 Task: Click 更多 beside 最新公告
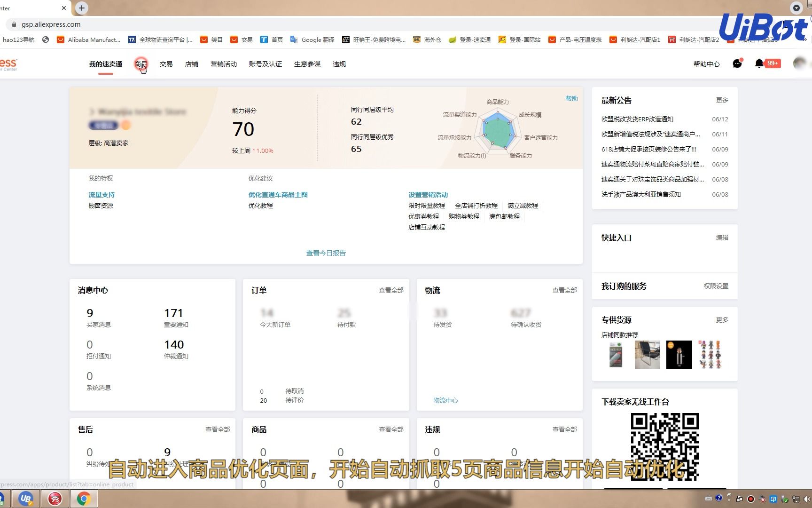point(722,100)
